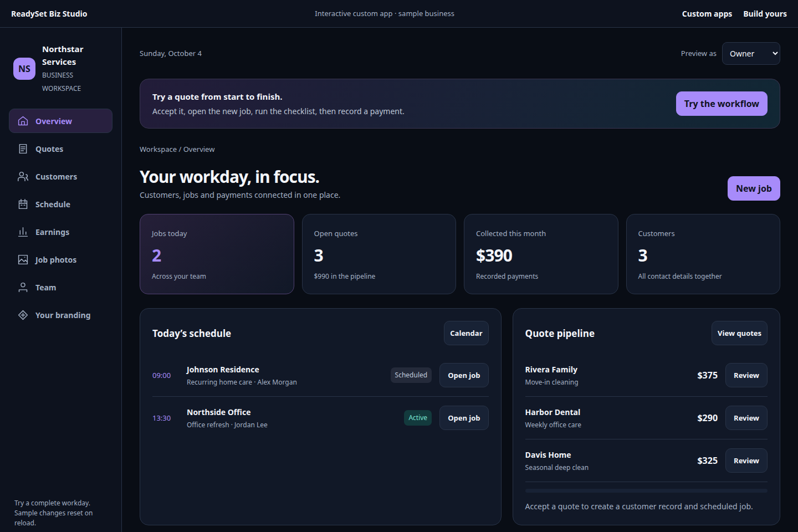Review the Rivera Family quote
The height and width of the screenshot is (532, 798).
pyautogui.click(x=746, y=375)
